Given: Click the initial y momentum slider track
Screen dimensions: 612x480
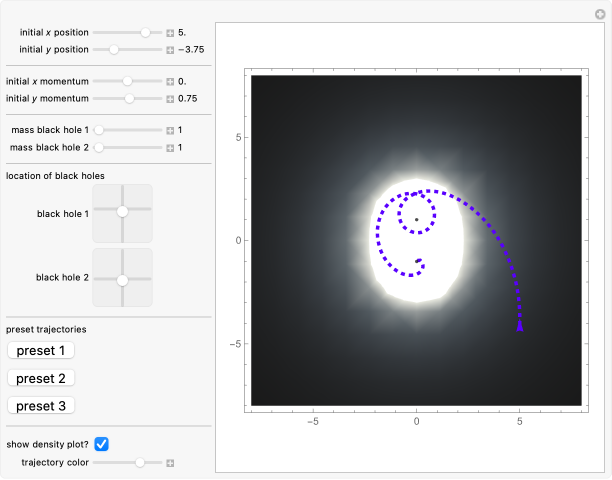Looking at the screenshot, I should 127,98.
